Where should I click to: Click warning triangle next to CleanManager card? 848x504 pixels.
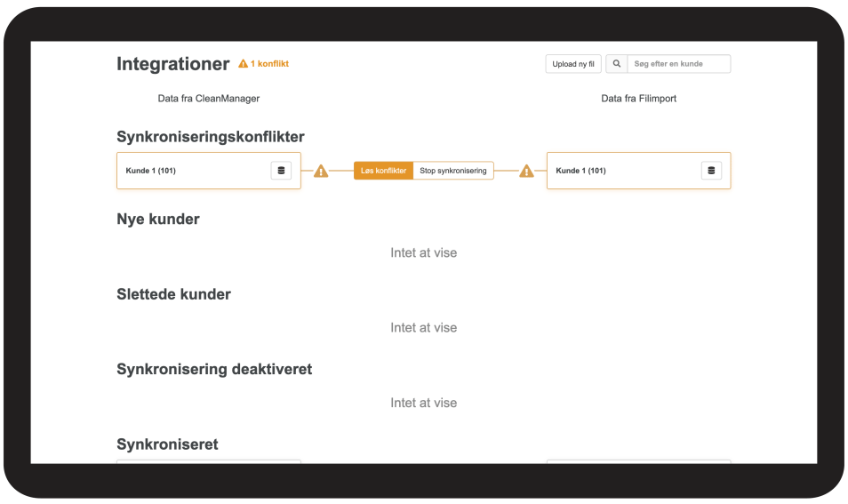(321, 171)
